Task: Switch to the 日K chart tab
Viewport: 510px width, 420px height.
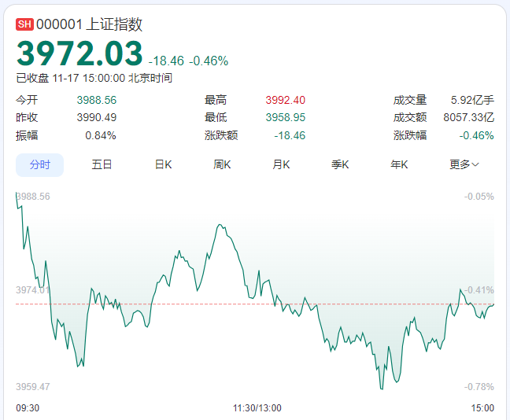Action: 163,164
